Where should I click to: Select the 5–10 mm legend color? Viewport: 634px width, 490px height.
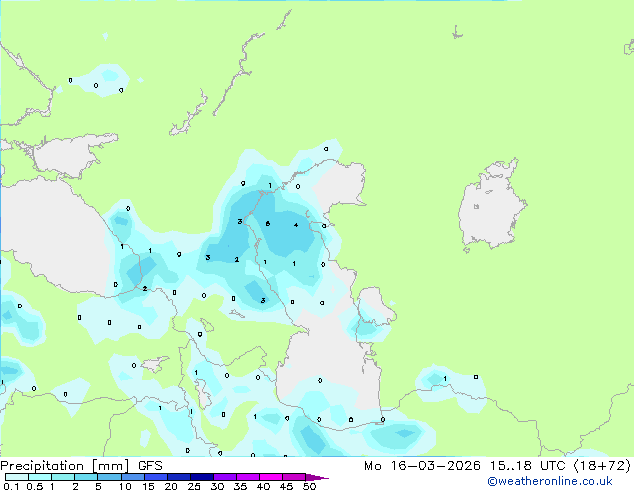(109, 477)
